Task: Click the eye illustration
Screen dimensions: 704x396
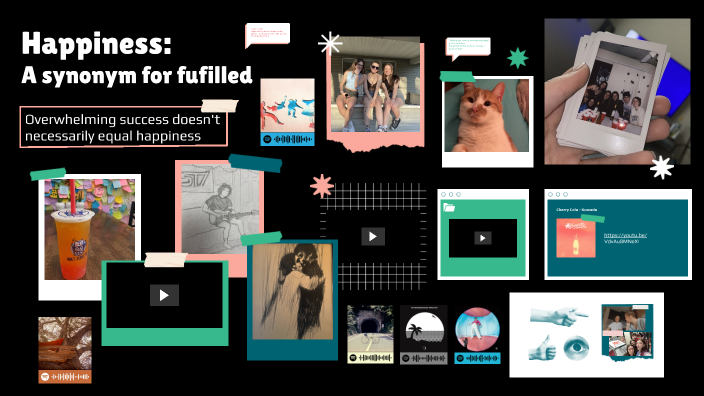Action: 576,348
